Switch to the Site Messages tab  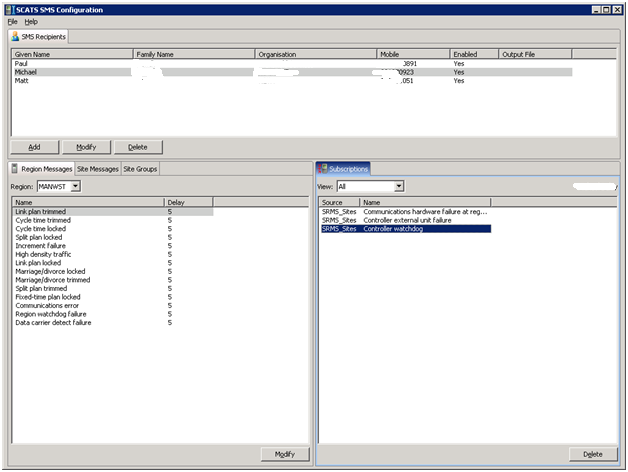pos(98,169)
